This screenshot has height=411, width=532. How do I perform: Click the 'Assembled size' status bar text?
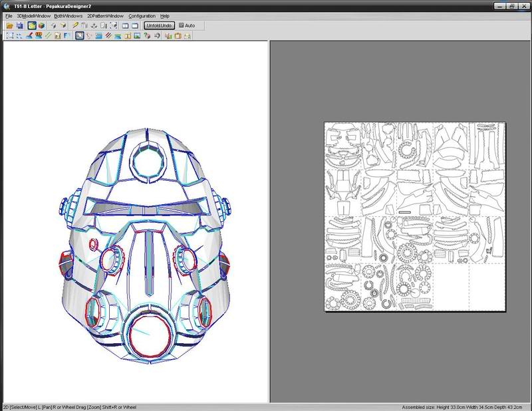click(462, 407)
